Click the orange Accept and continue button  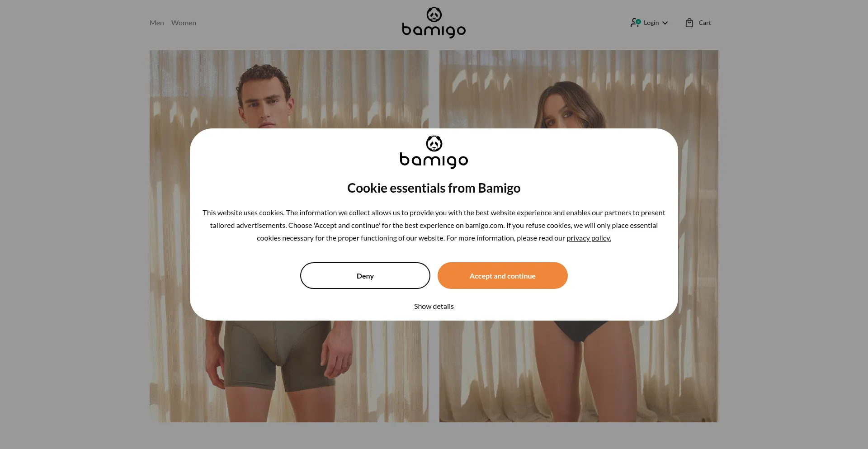503,275
